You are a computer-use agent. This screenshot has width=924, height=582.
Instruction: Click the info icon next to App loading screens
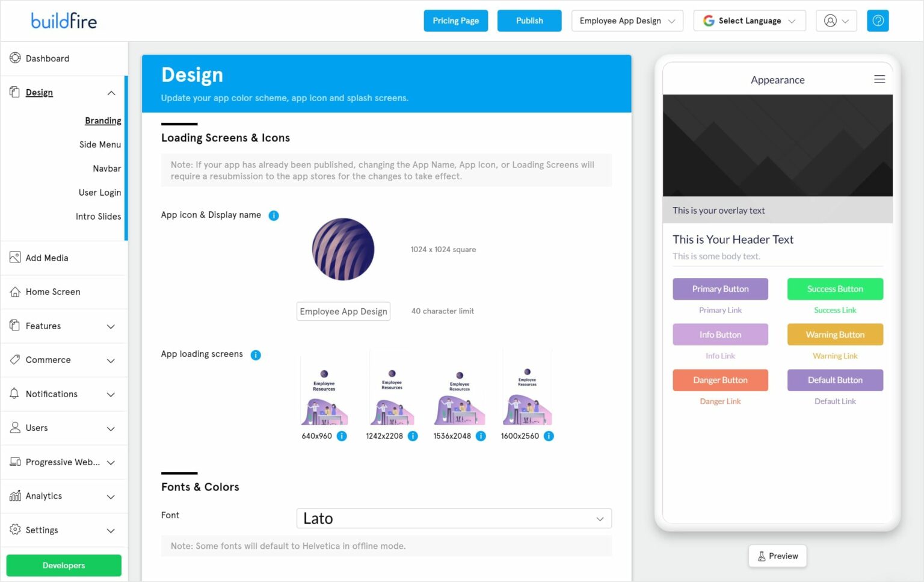(x=256, y=355)
